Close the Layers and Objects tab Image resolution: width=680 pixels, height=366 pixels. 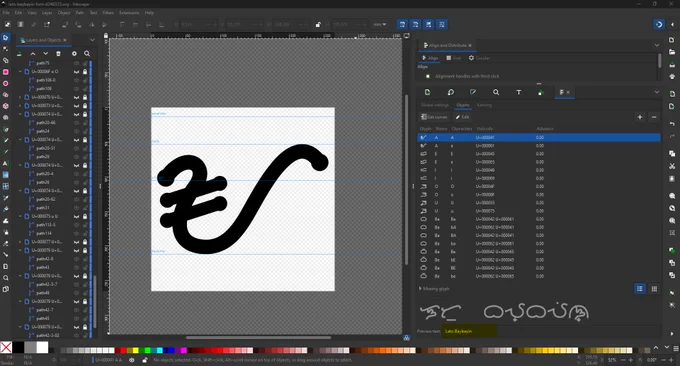(x=65, y=40)
